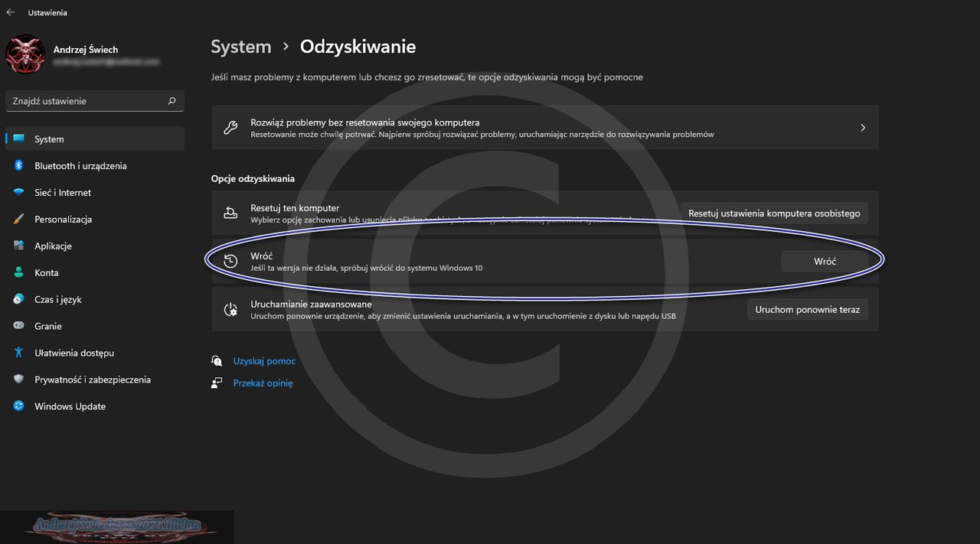Click the Przekaż opinię feedback icon
The width and height of the screenshot is (980, 544).
click(x=217, y=383)
